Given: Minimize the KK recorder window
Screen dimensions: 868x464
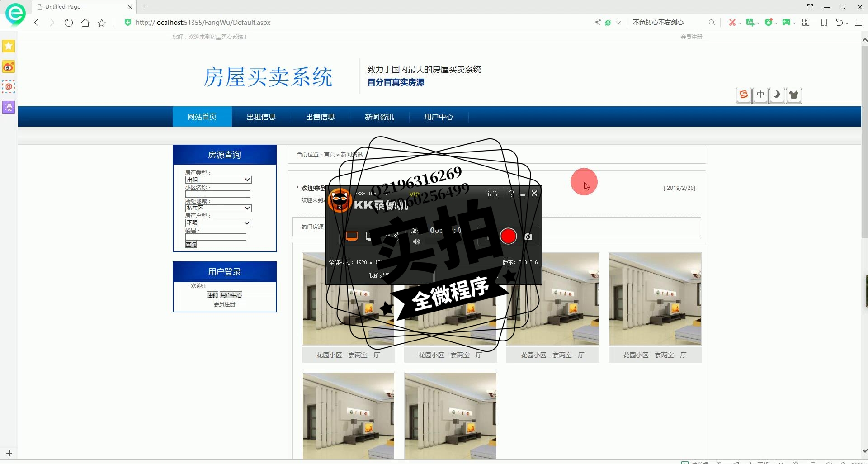Looking at the screenshot, I should point(523,194).
